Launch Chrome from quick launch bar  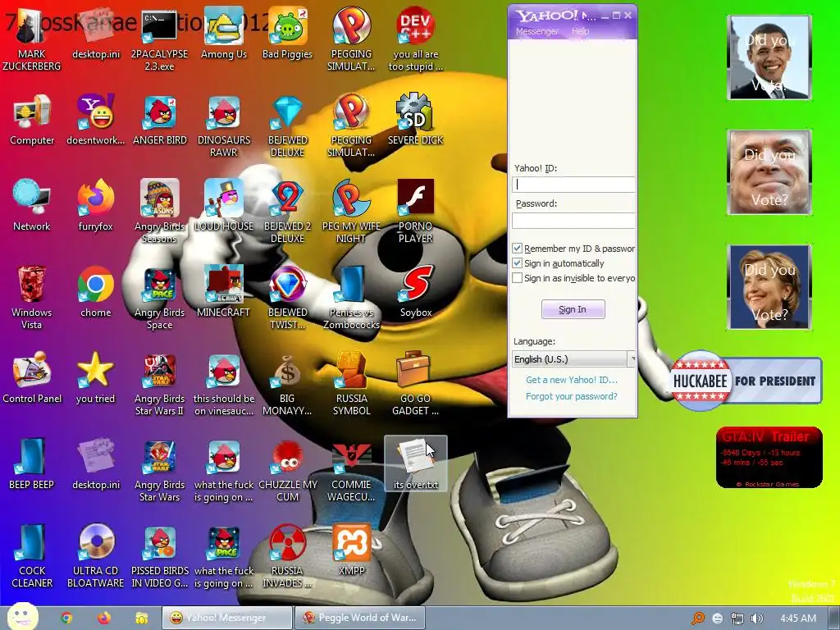pos(66,618)
